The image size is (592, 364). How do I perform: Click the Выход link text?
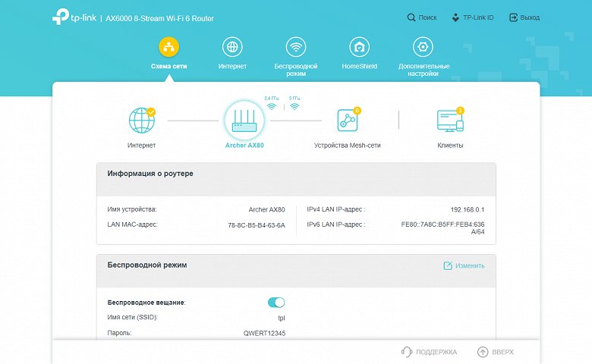coord(530,17)
